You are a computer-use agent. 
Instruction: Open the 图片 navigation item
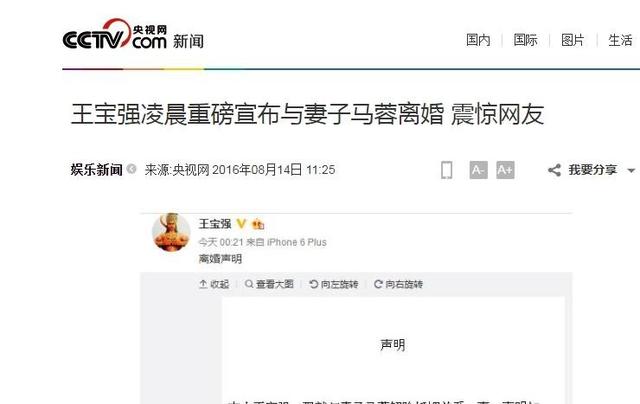[573, 40]
